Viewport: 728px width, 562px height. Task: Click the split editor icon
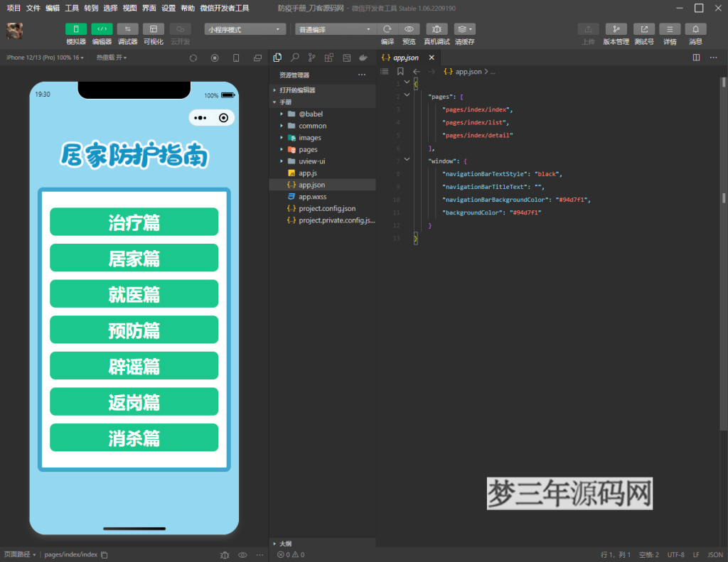tap(696, 58)
